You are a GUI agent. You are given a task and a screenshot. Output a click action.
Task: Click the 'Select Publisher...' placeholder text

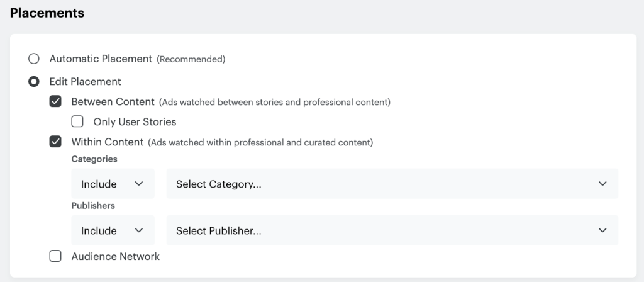coord(219,230)
